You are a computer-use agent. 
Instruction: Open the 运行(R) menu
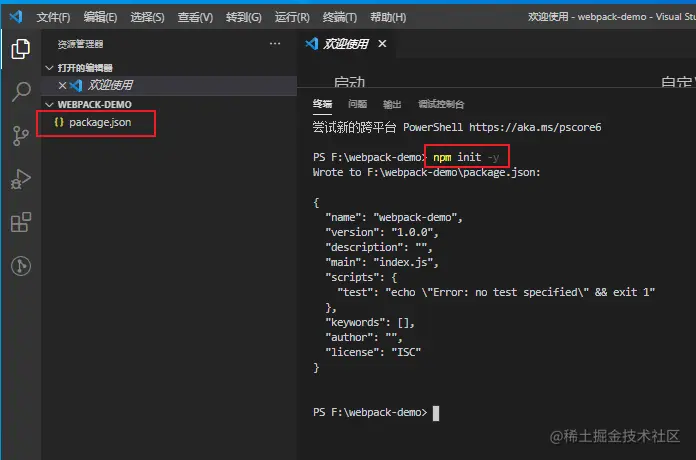click(x=292, y=17)
